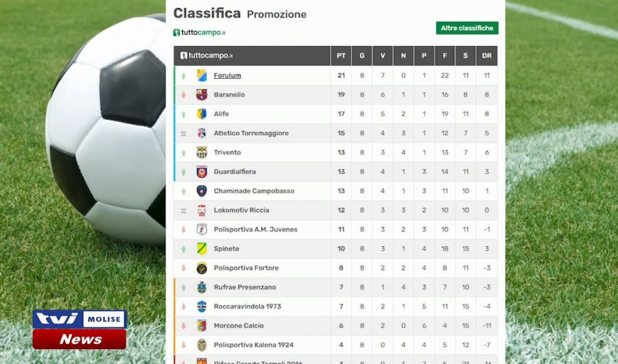The width and height of the screenshot is (618, 364).
Task: Click the PT column header
Action: [x=341, y=56]
